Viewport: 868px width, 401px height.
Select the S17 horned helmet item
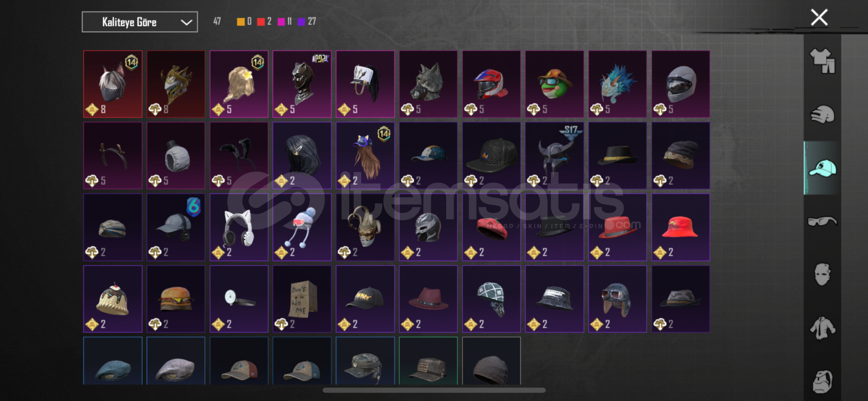point(554,156)
